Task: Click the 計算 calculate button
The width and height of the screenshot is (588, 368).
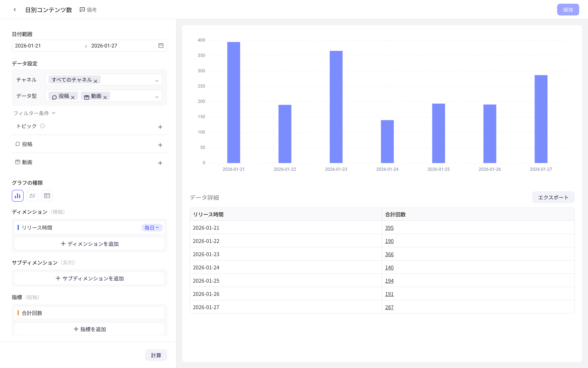Action: click(156, 355)
